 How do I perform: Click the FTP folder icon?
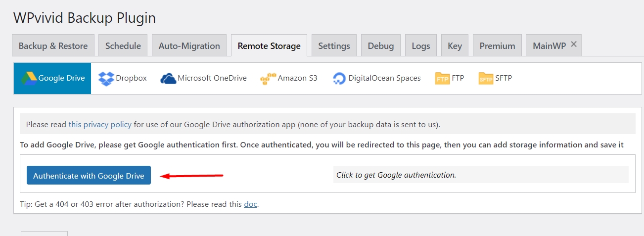tap(442, 78)
